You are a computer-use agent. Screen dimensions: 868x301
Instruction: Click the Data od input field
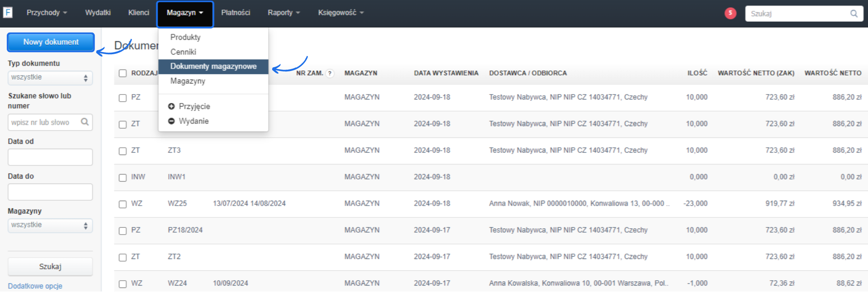[x=50, y=157]
